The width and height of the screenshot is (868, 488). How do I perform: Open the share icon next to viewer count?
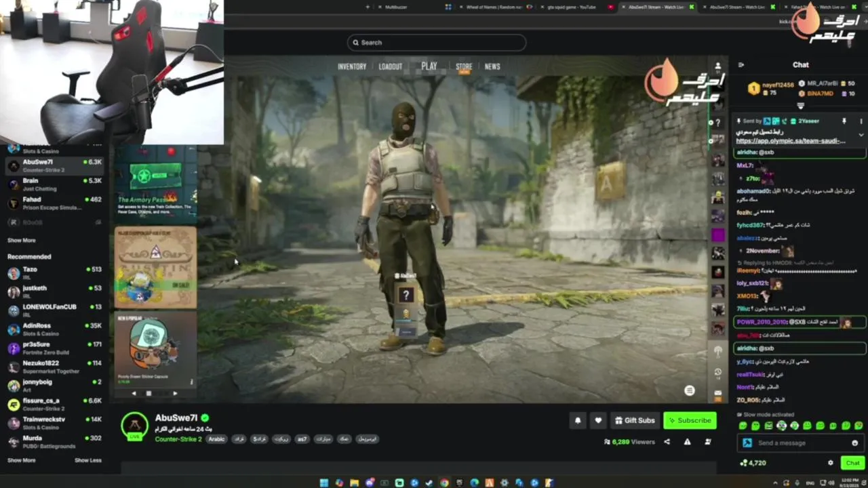(x=667, y=442)
